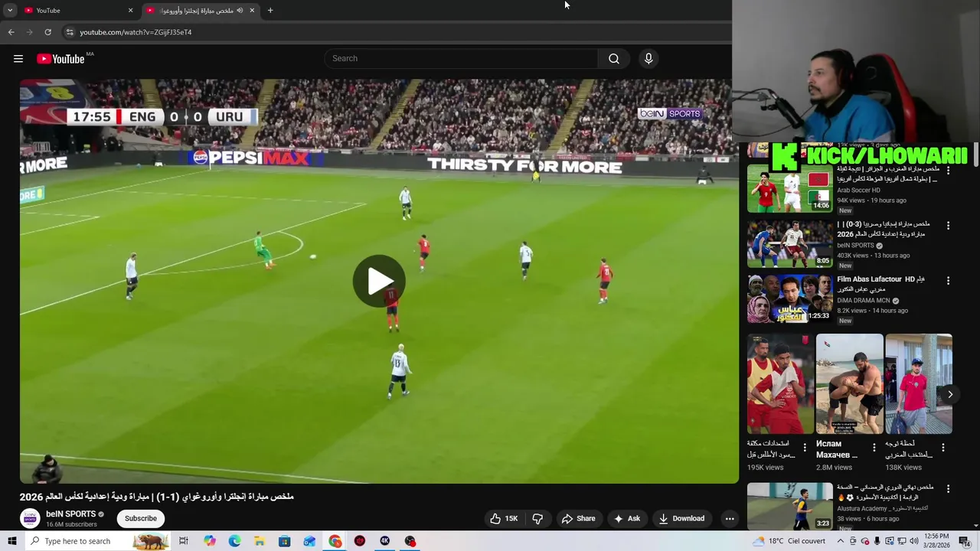980x551 pixels.
Task: Open Microsoft Edge from the taskbar
Action: [x=234, y=541]
